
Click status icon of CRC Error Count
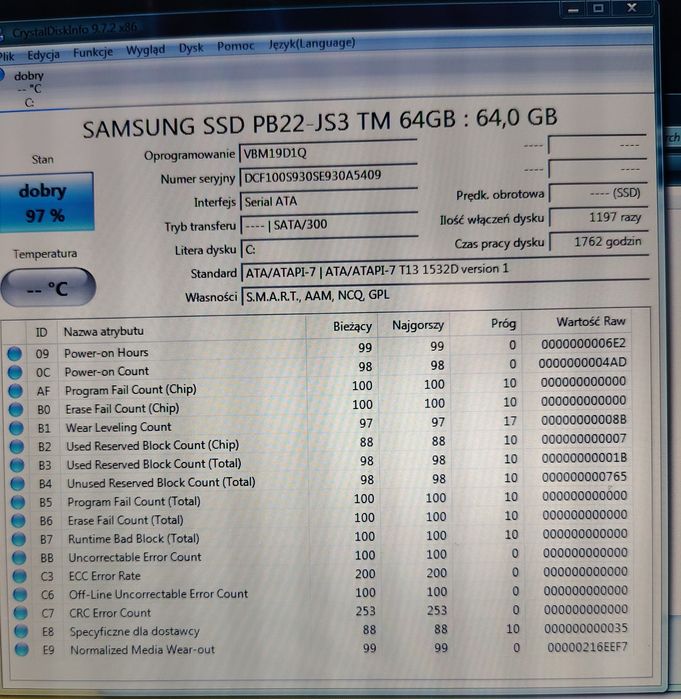pos(21,613)
